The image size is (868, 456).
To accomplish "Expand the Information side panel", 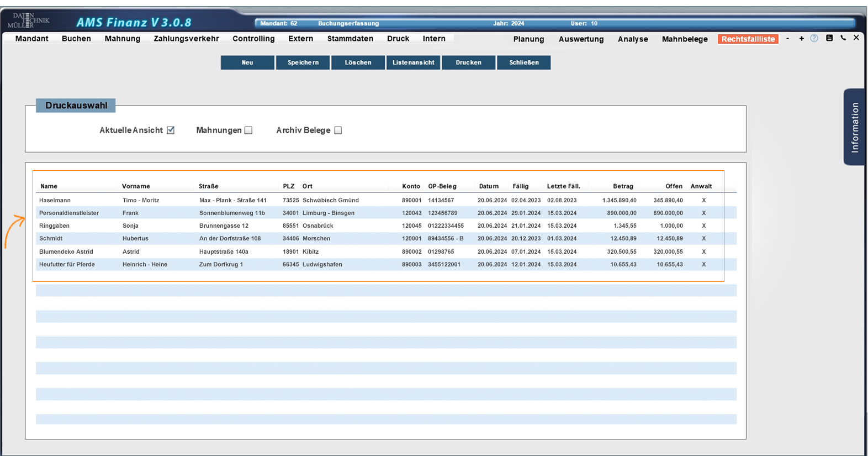I will pos(854,127).
